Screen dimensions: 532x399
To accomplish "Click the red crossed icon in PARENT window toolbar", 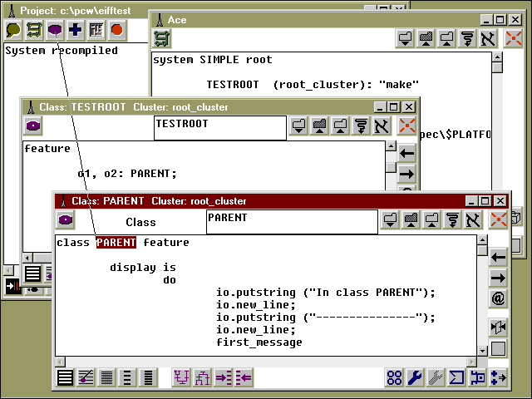I will click(x=498, y=220).
